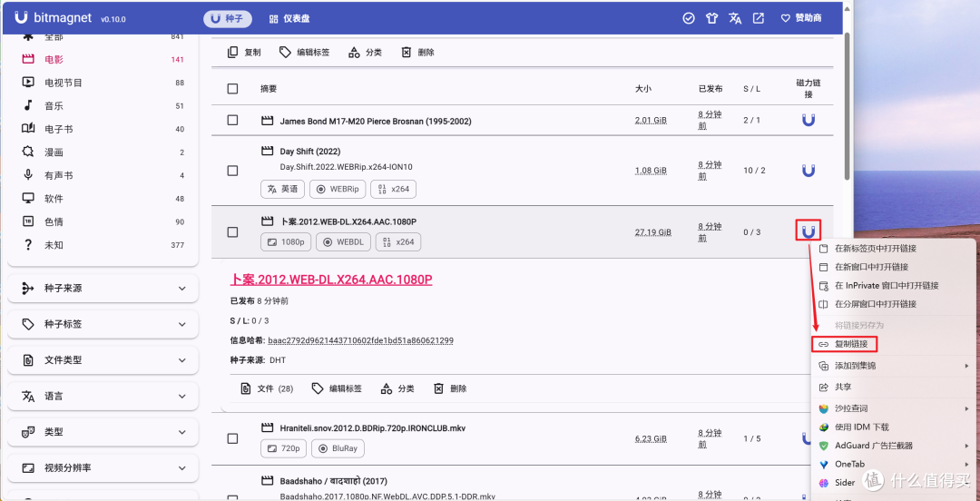
Task: Select the 音乐 music category
Action: coord(103,105)
